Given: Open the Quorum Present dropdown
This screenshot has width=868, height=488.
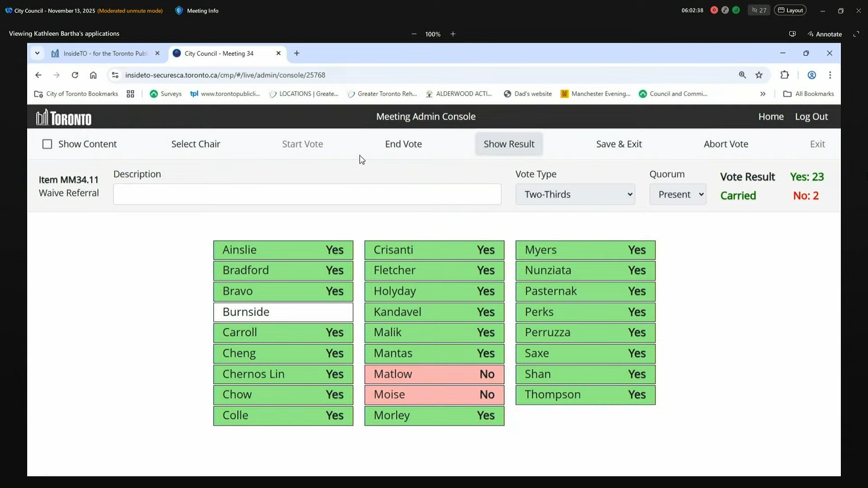Looking at the screenshot, I should point(678,194).
